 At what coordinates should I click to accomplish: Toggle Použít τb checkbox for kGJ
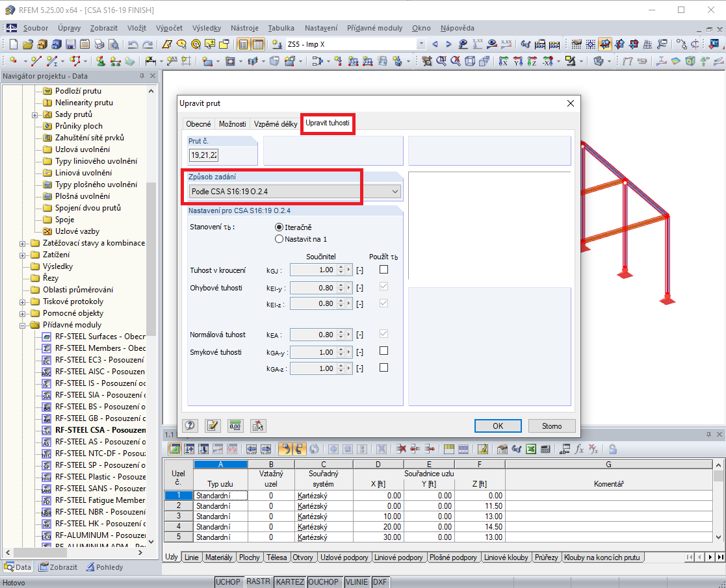coord(383,270)
